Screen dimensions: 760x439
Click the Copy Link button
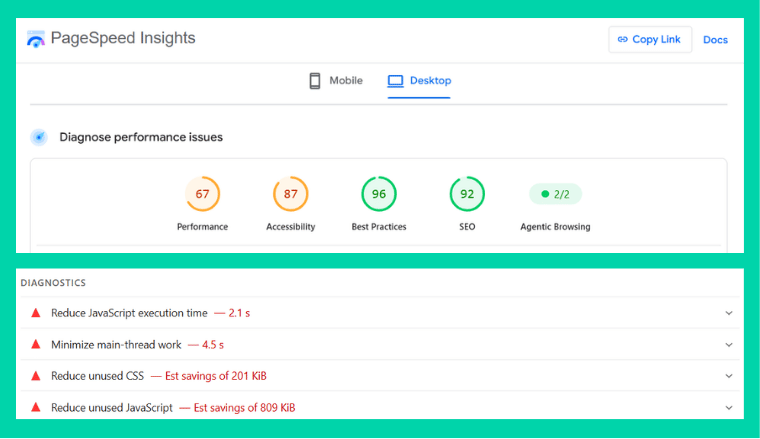coord(650,39)
